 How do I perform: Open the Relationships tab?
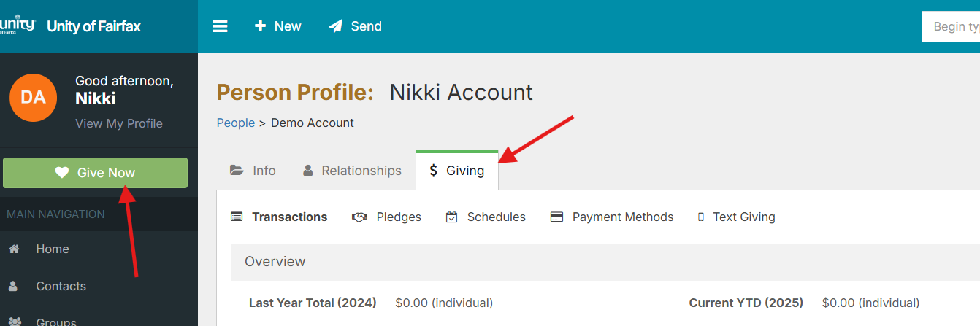pos(352,171)
